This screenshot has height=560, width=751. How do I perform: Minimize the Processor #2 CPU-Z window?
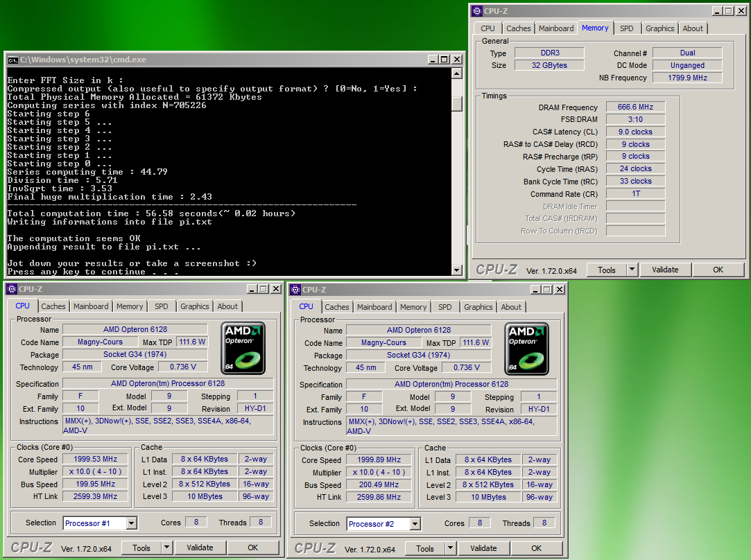click(x=535, y=290)
